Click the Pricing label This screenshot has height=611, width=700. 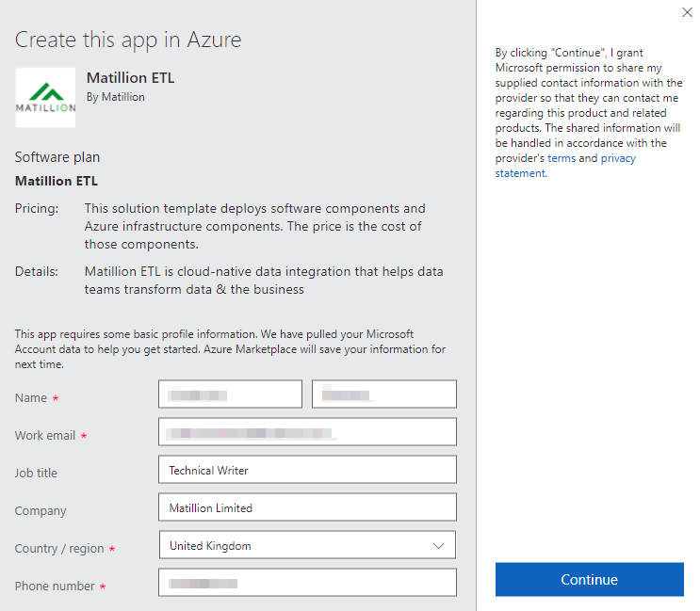[37, 208]
